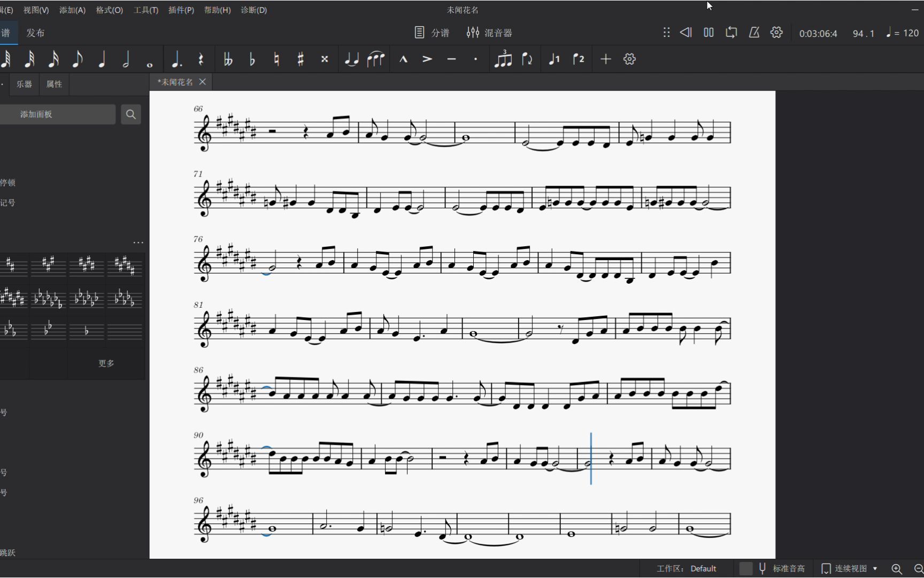Open note input toolbar customization gear
The height and width of the screenshot is (578, 924).
(x=629, y=59)
